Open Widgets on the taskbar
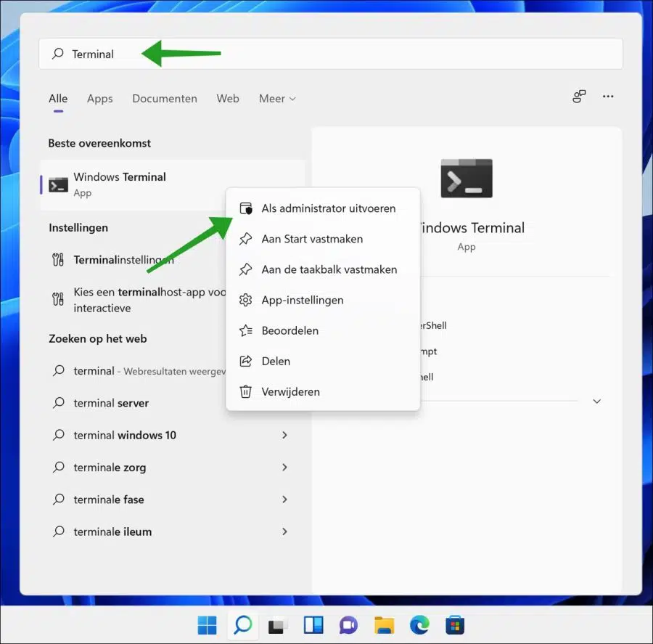This screenshot has height=644, width=653. pyautogui.click(x=313, y=625)
